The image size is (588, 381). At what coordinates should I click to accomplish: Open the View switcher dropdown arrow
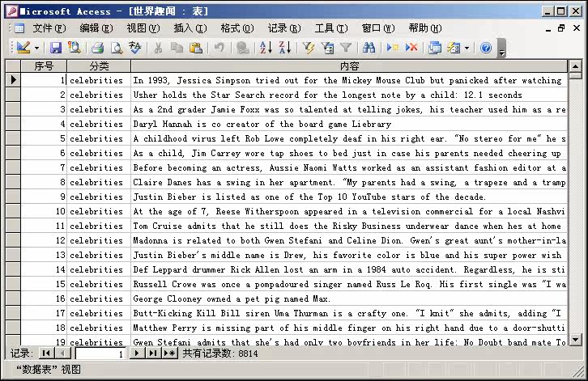point(36,48)
